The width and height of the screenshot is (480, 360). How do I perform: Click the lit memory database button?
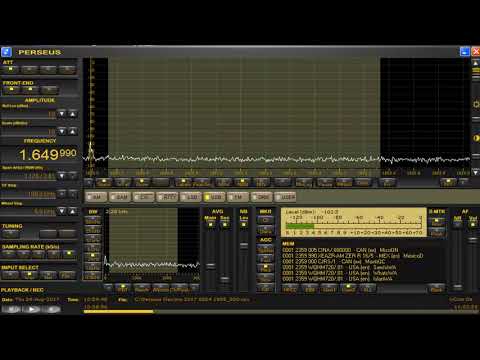point(348,288)
